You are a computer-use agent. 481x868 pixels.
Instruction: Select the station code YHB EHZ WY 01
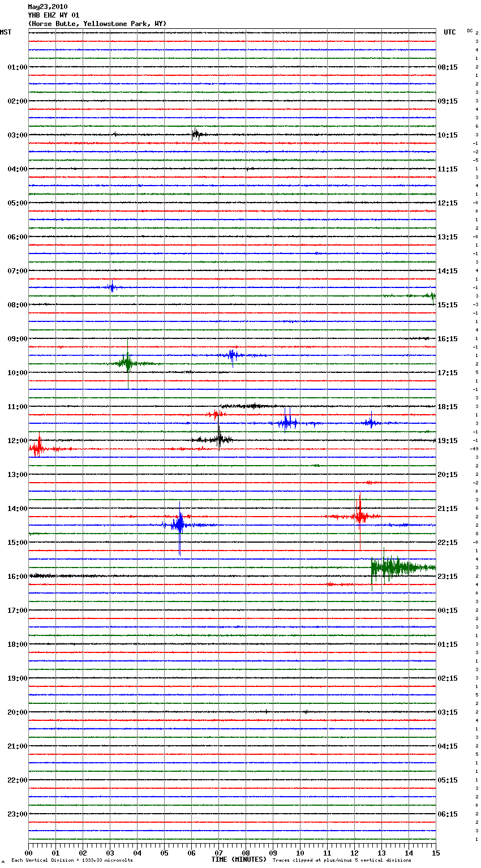coord(54,15)
